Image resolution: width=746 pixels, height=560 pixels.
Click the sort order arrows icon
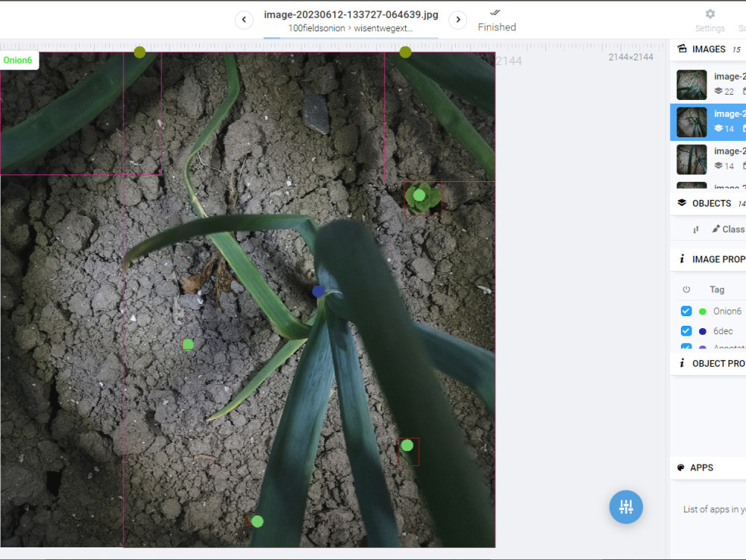pos(696,230)
